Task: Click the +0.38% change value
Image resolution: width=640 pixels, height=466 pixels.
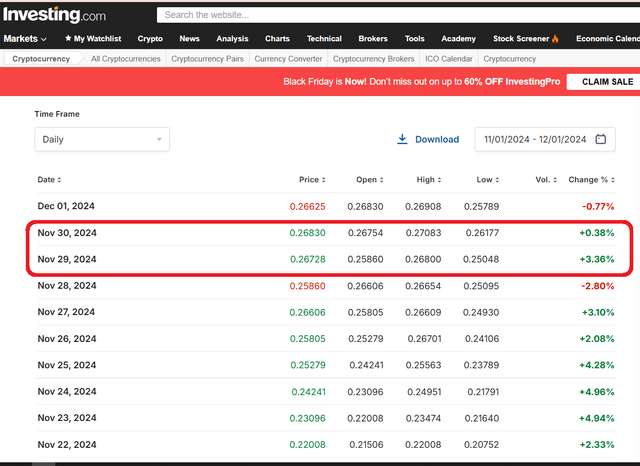Action: [x=597, y=233]
